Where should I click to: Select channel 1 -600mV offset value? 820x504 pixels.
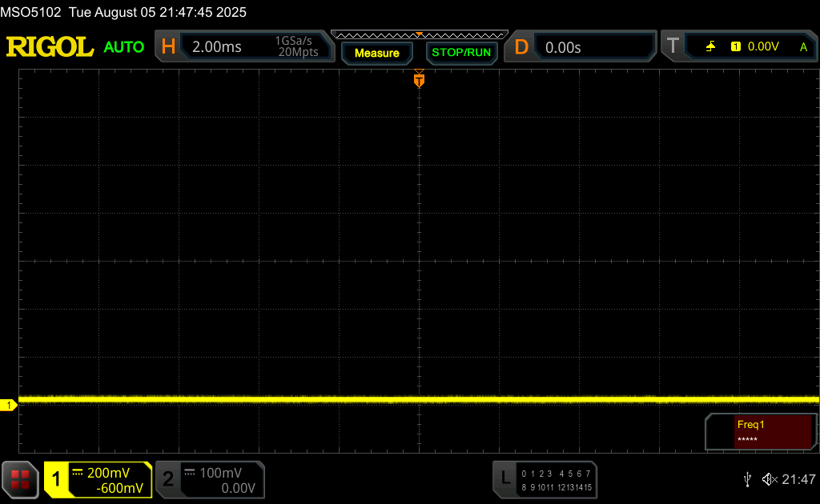[119, 488]
